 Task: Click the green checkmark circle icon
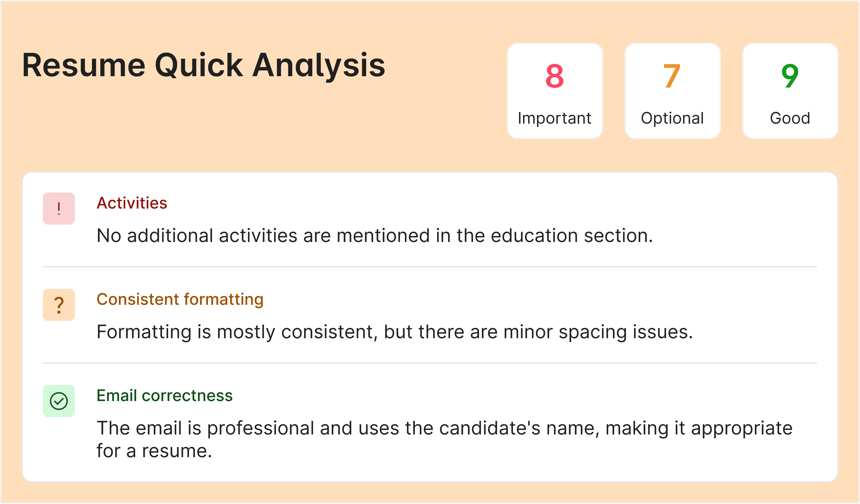(x=59, y=401)
